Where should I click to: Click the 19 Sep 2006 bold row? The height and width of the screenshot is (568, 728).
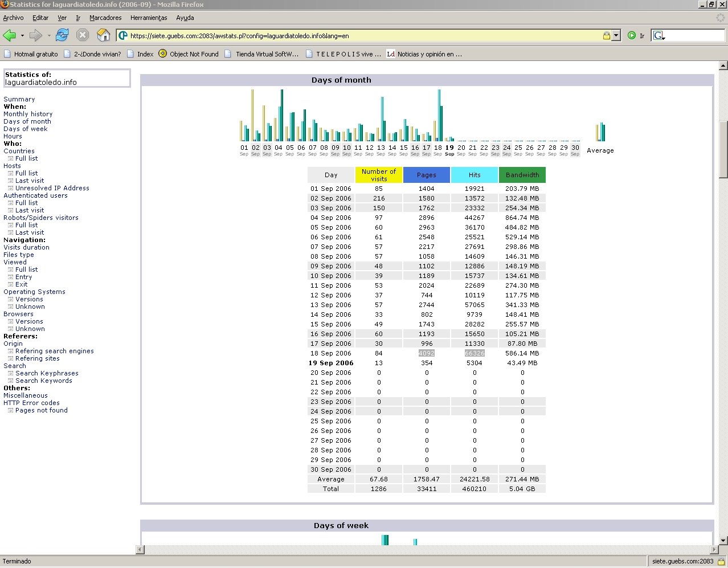tap(331, 363)
